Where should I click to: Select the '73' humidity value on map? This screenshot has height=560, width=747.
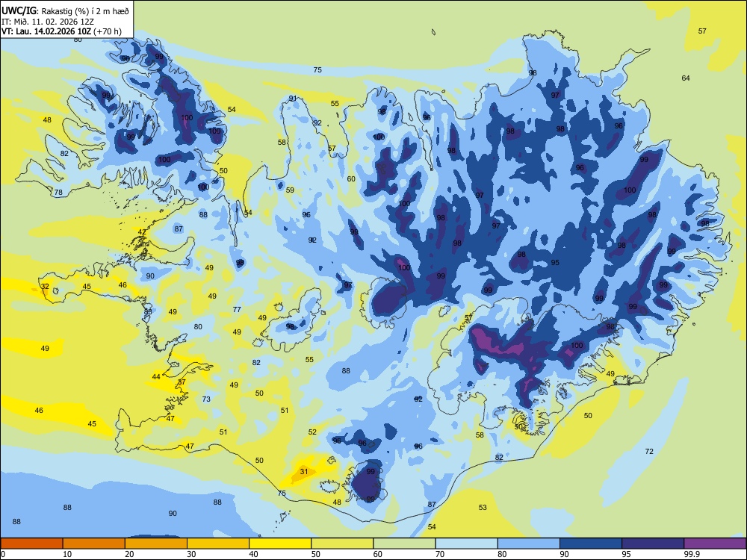pyautogui.click(x=206, y=399)
